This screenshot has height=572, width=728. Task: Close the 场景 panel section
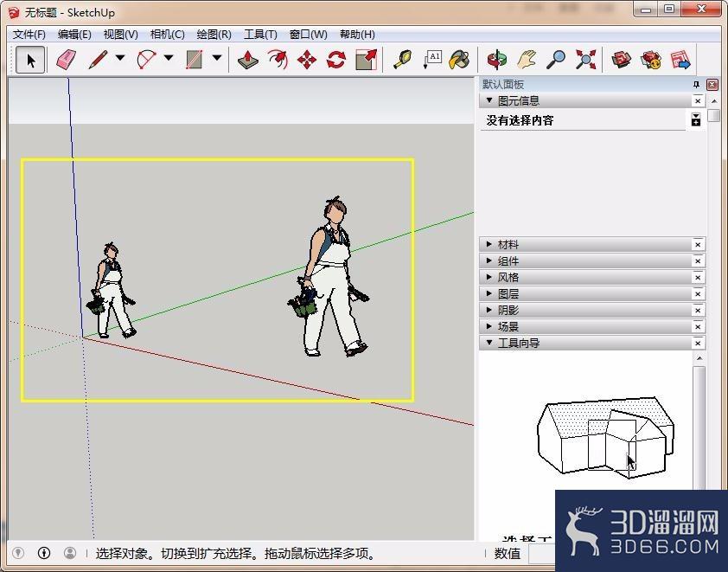tap(698, 326)
